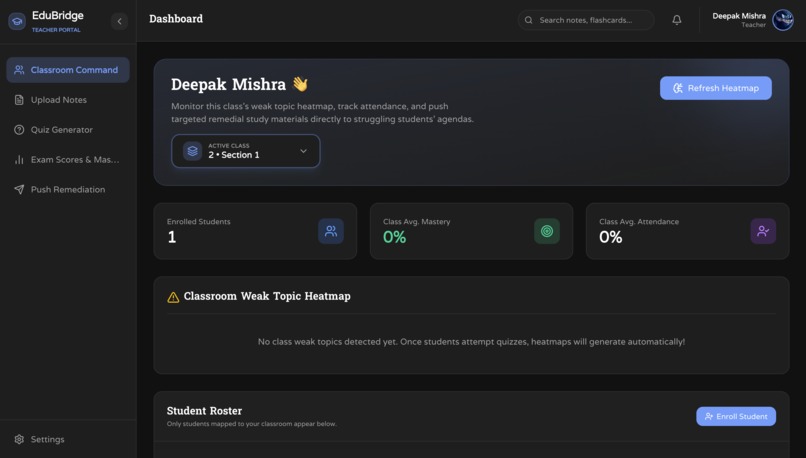
Task: Open Settings at the sidebar bottom
Action: coord(68,439)
